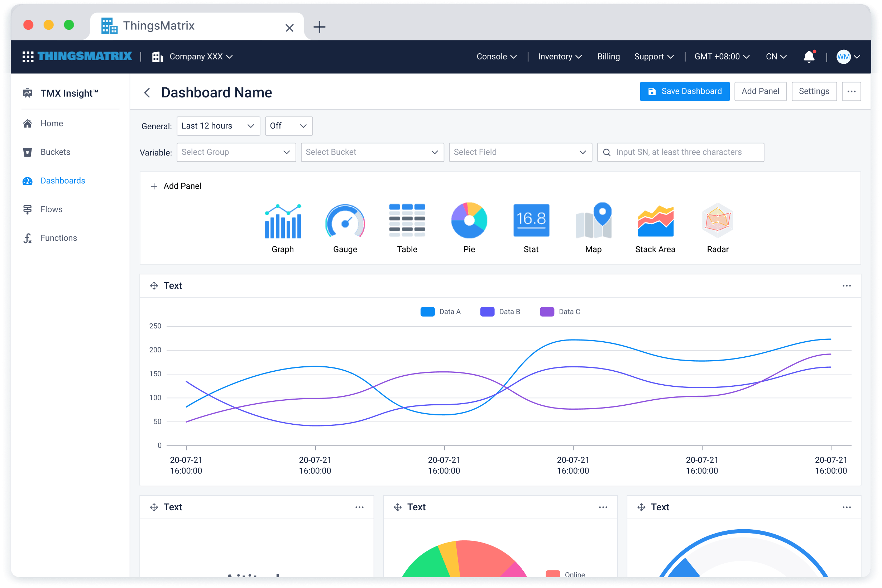Toggle Data A series in legend
882x588 pixels.
tap(440, 312)
